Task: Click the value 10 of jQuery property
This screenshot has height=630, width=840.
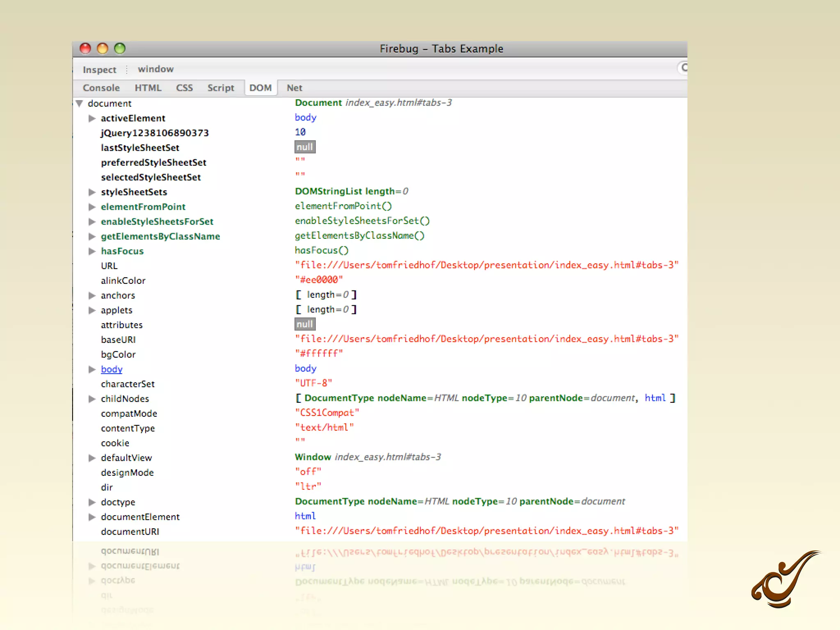Action: pos(300,132)
